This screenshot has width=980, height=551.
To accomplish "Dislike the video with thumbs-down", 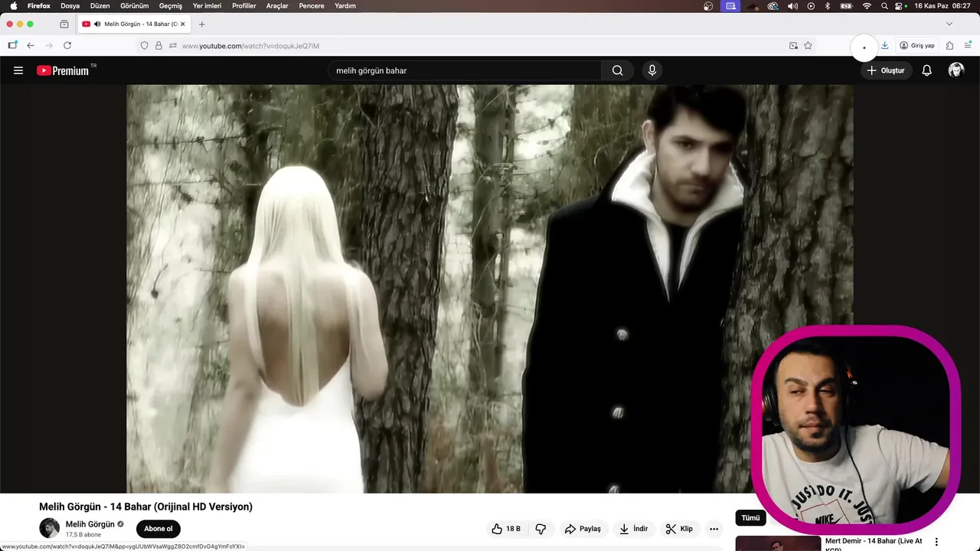I will coord(541,529).
